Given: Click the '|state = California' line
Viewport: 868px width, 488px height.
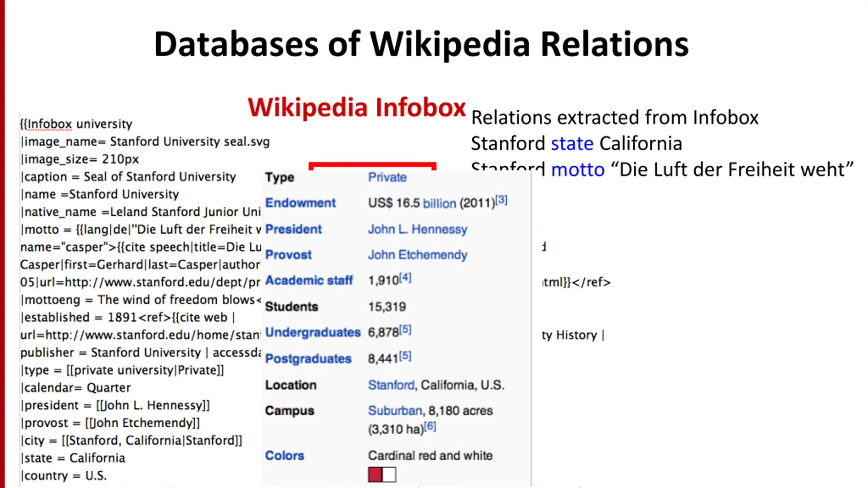Looking at the screenshot, I should pos(73,459).
